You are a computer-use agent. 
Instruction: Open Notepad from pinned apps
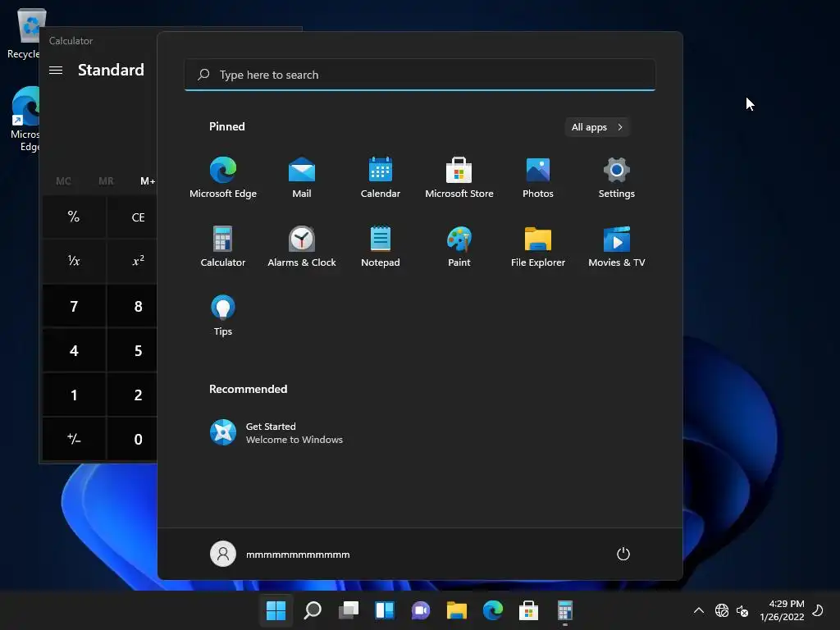[x=381, y=246]
